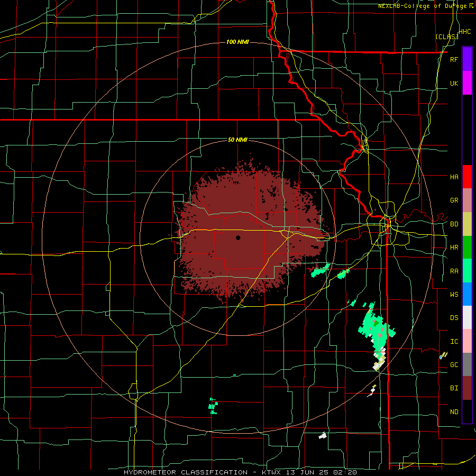Click the 'WS' legend label
The height and width of the screenshot is (476, 476).
click(454, 295)
